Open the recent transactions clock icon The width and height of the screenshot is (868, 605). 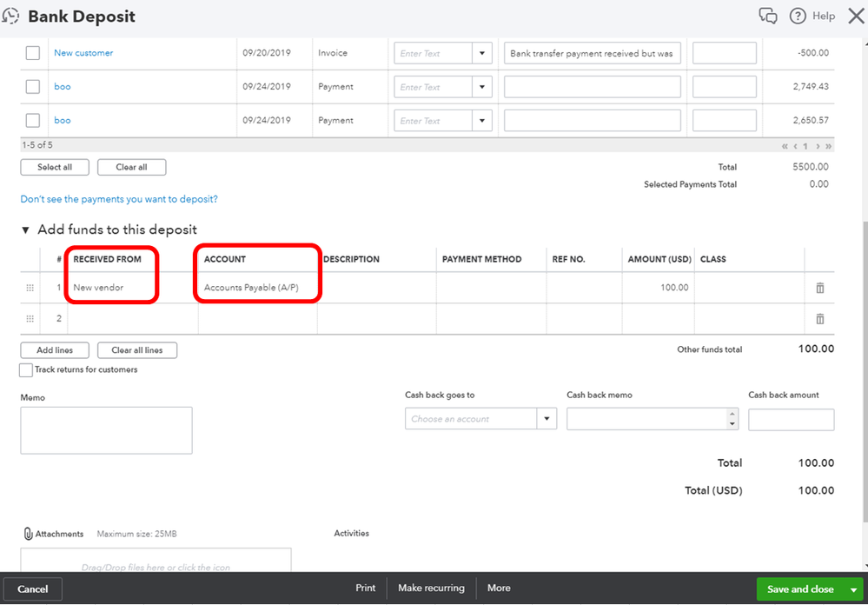tap(11, 16)
